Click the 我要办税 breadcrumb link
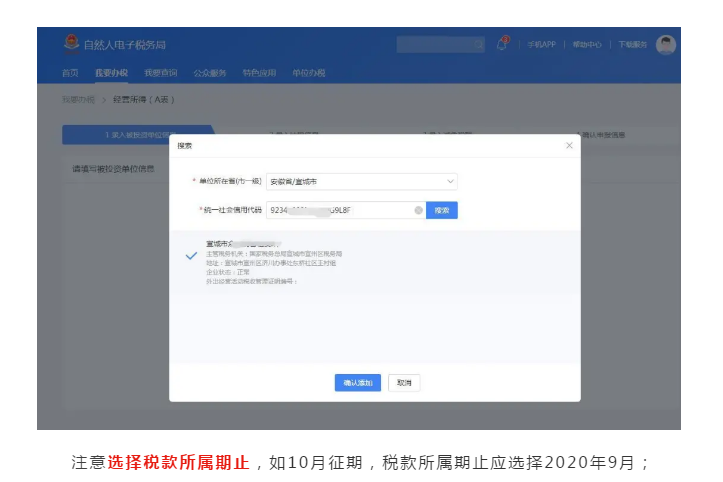The image size is (723, 482). 78,100
